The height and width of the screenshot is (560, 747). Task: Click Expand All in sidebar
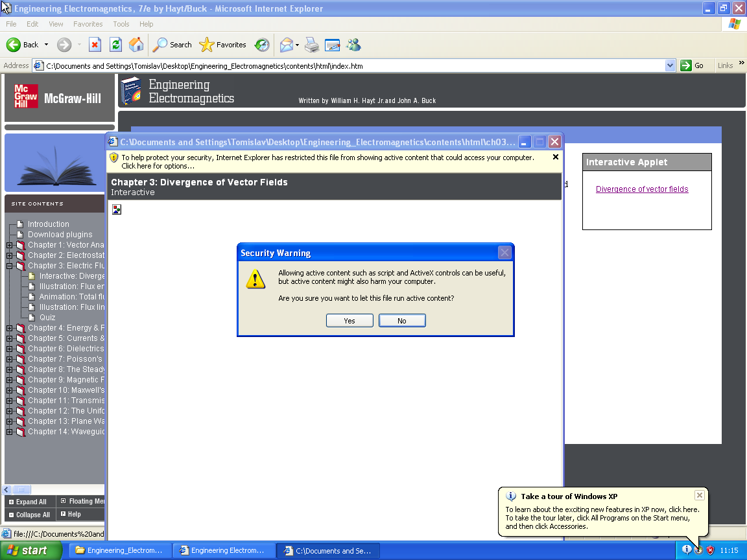pyautogui.click(x=28, y=502)
